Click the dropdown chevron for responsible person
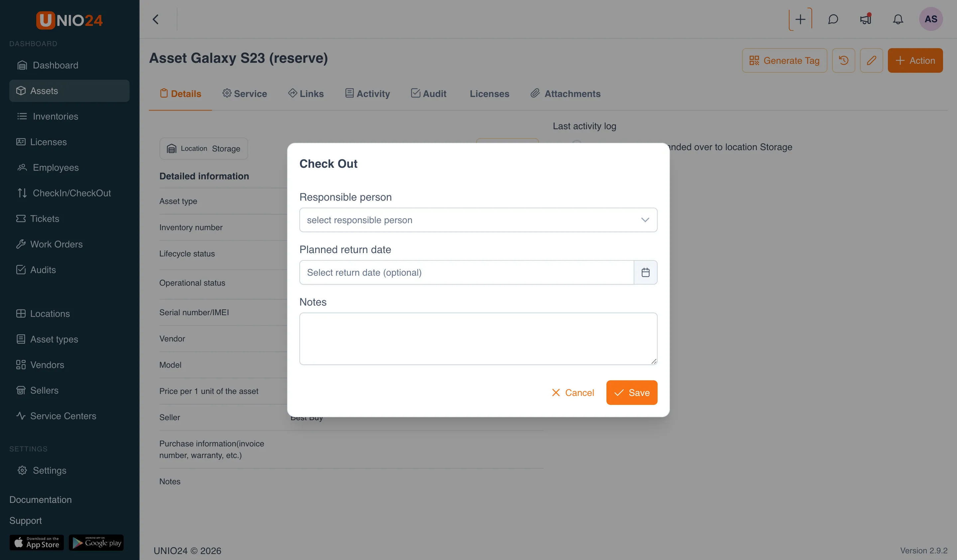The height and width of the screenshot is (560, 957). click(x=645, y=220)
